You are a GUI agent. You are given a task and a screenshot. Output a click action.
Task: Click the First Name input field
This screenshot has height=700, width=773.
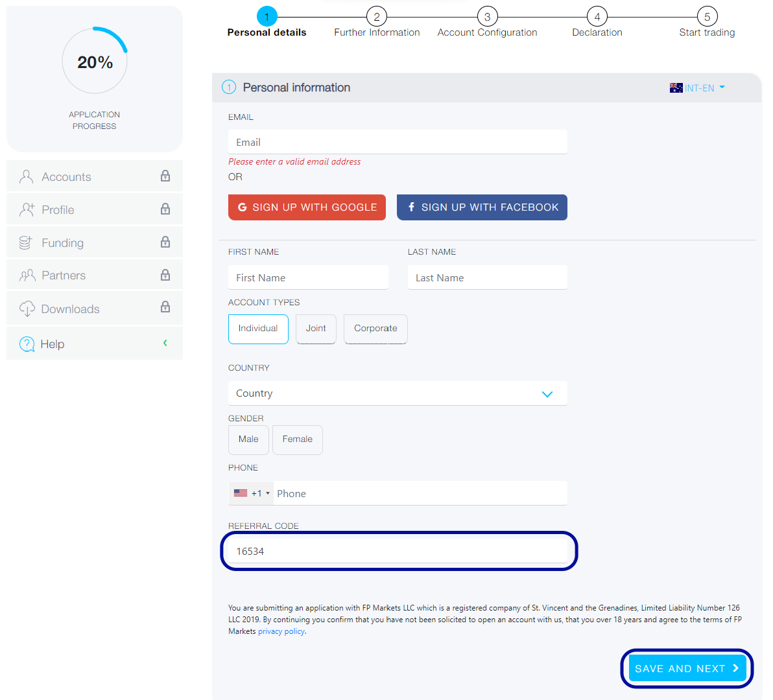coord(308,277)
